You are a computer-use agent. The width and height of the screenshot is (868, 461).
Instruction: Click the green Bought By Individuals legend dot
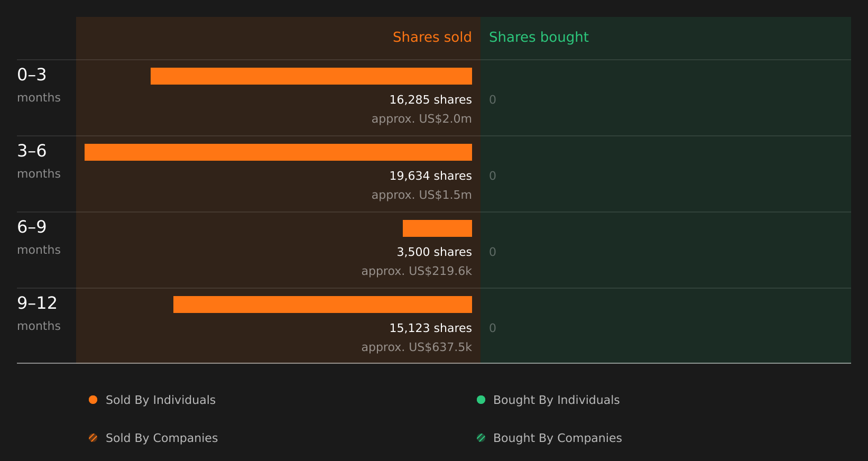pos(481,400)
